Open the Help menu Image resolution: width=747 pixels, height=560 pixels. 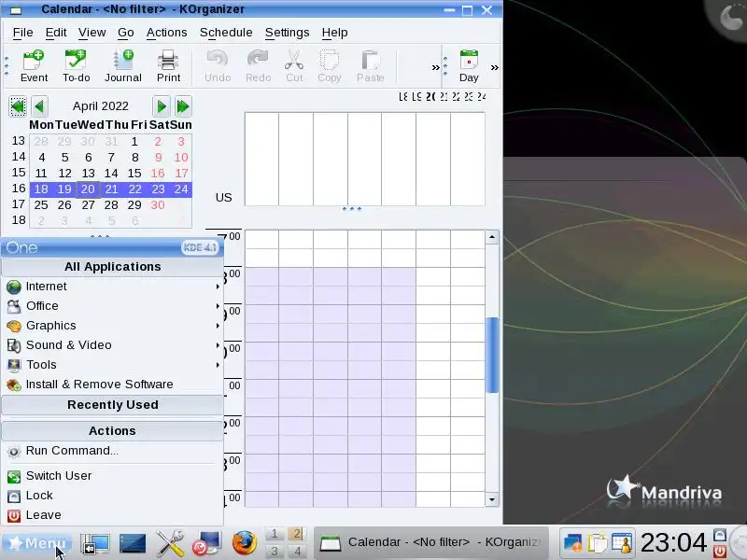pos(334,33)
